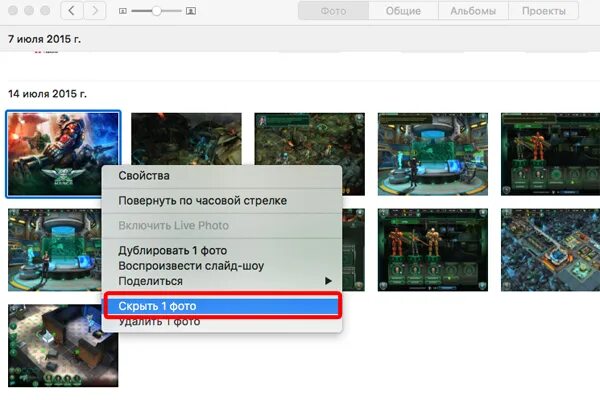Viewport: 600px width, 400px height.
Task: Open the Альбомы tab
Action: (x=473, y=11)
